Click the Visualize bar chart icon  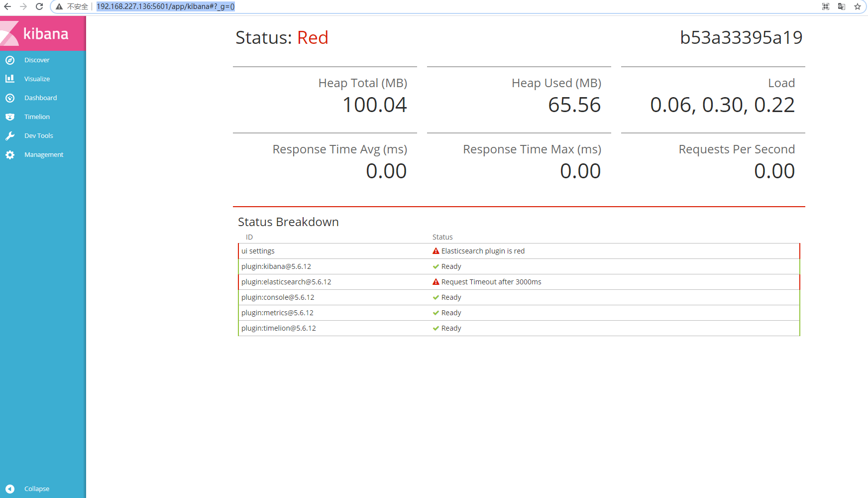click(x=10, y=79)
